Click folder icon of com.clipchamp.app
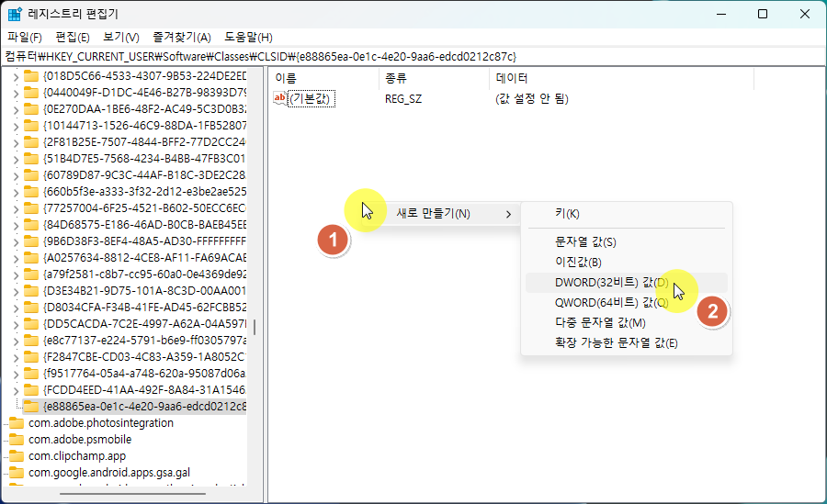827x504 pixels. point(17,456)
